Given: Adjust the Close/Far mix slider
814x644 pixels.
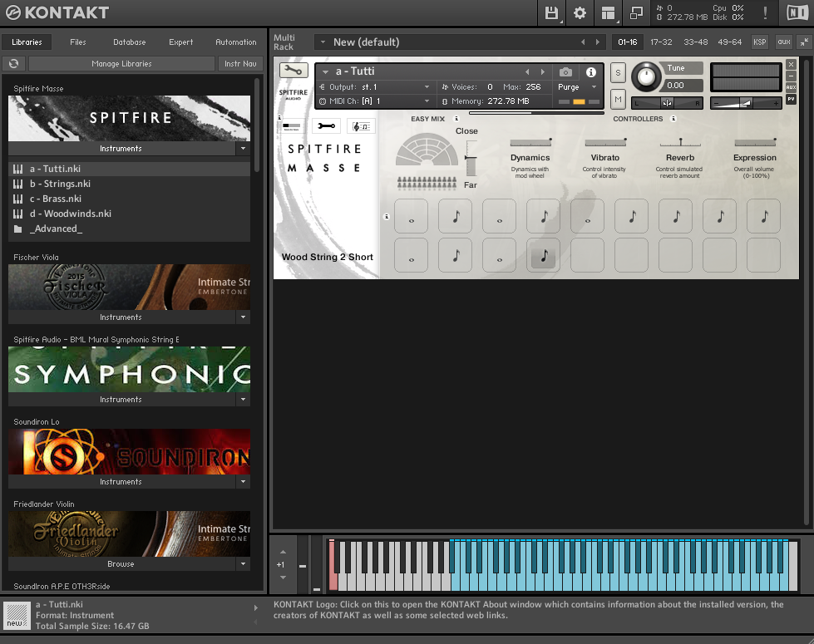Looking at the screenshot, I should click(471, 158).
